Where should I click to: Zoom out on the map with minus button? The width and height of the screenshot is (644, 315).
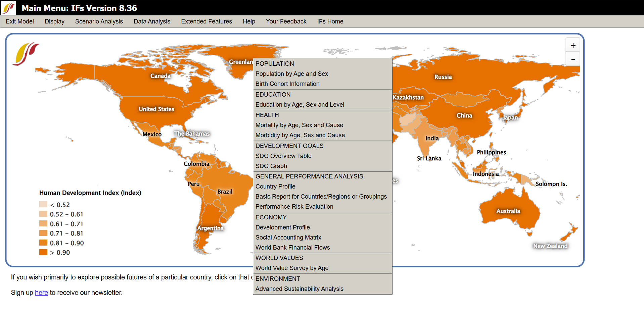point(573,60)
